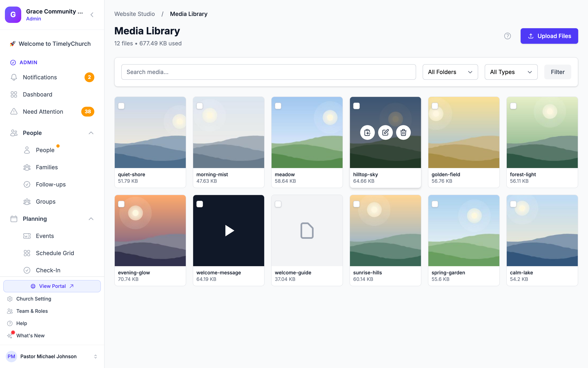Click the What's New sparkle icon

[10, 336]
